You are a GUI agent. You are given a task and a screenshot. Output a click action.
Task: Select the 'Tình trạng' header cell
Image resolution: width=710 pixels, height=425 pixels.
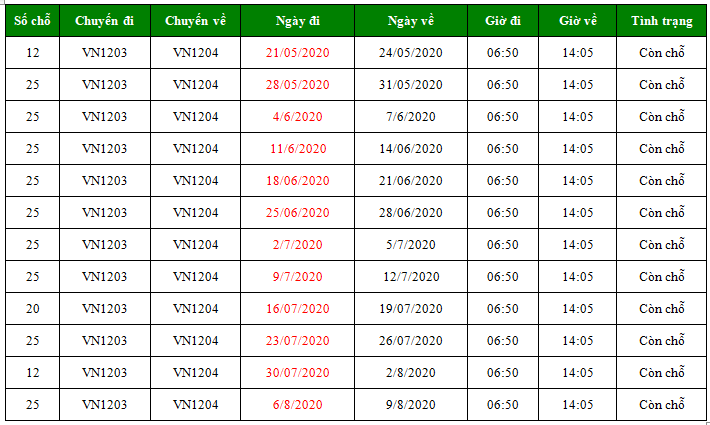pos(661,21)
